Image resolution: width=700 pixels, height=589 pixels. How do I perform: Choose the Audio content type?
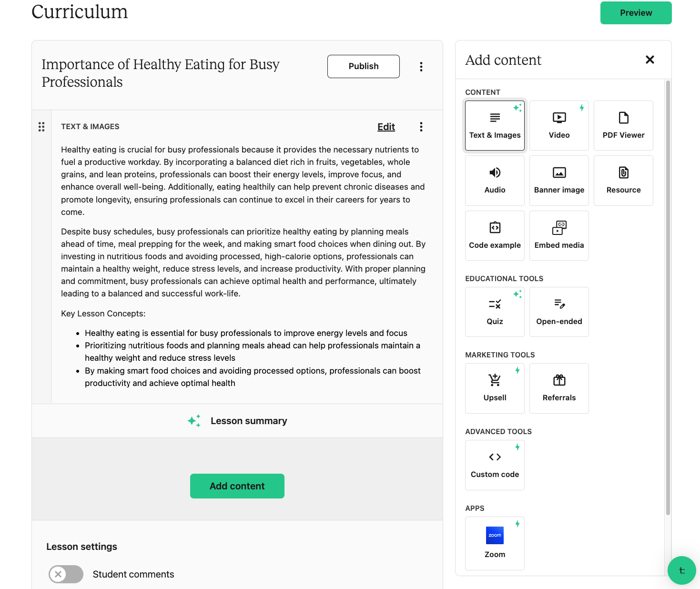[x=495, y=181]
